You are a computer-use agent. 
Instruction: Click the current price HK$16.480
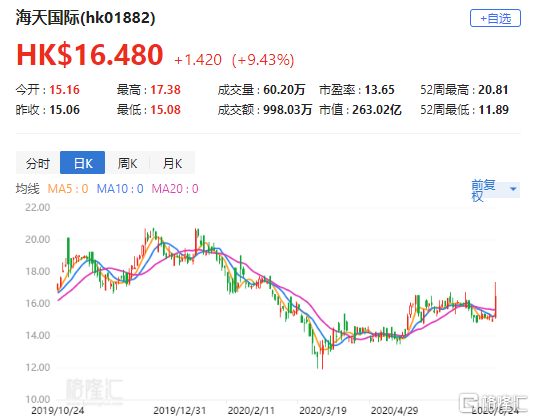click(x=90, y=55)
